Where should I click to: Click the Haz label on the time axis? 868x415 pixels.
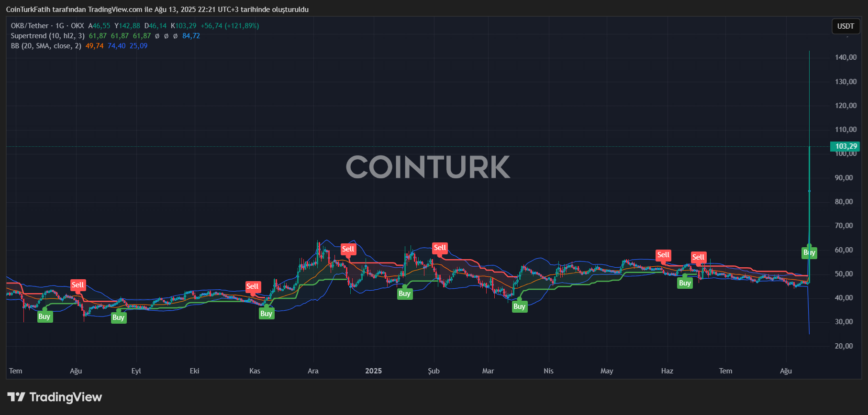667,371
